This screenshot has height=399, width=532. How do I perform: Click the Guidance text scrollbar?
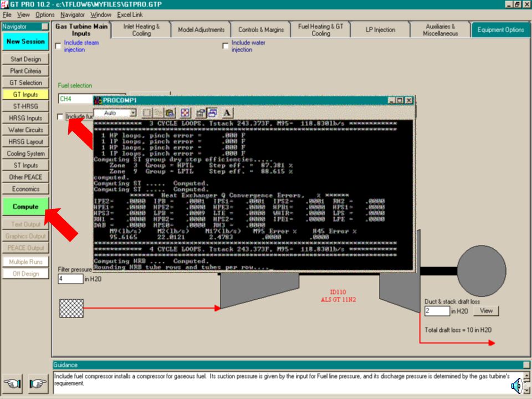pos(526,383)
